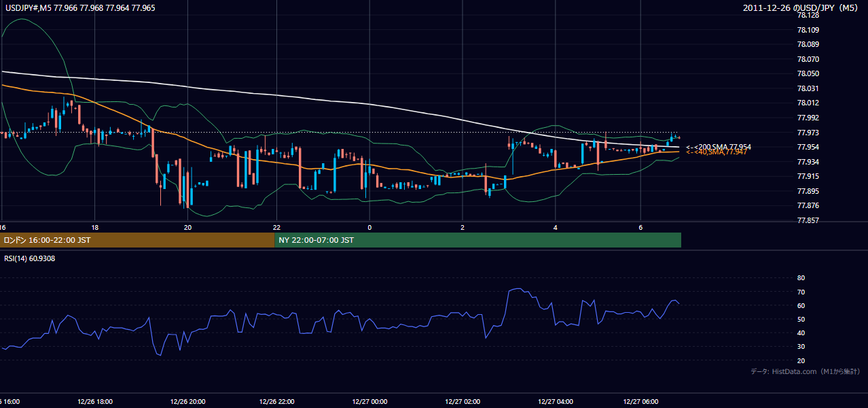Click hour marker 2 under the chart
The image size is (868, 408).
click(x=462, y=227)
